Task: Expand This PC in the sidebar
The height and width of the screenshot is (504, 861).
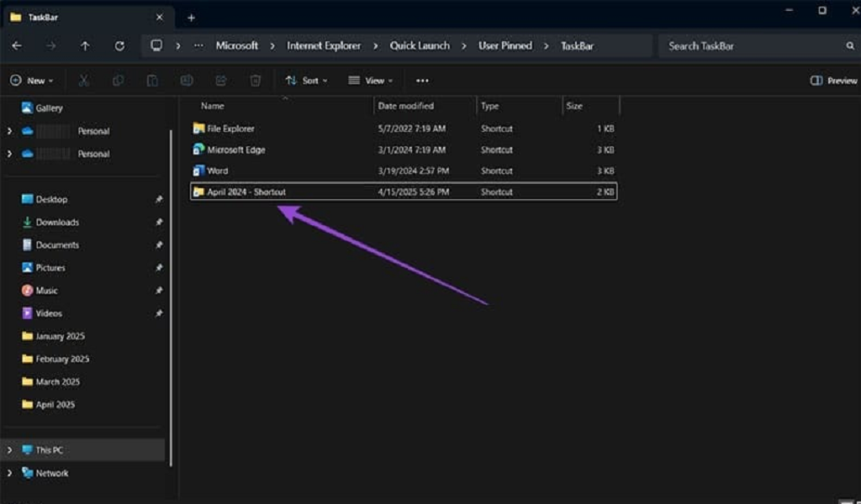Action: (9, 449)
